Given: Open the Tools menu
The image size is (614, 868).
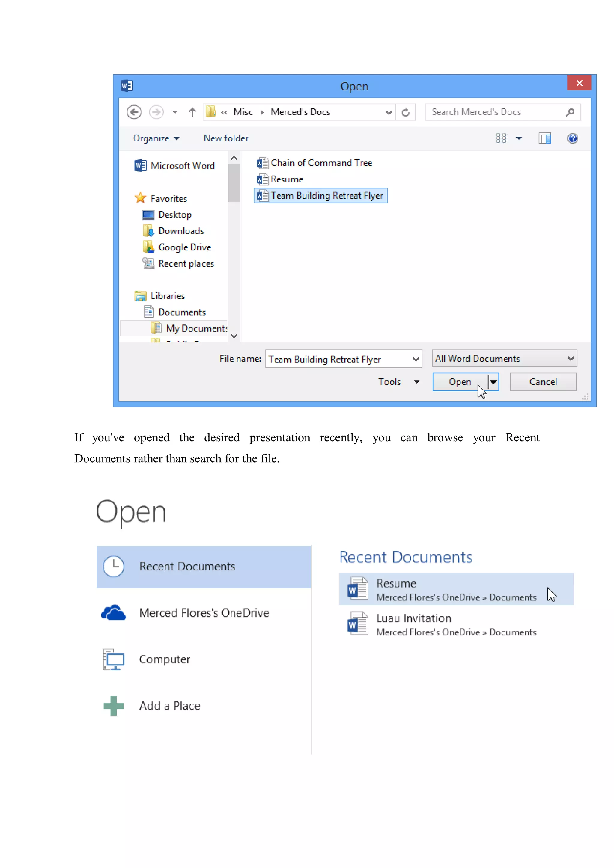Looking at the screenshot, I should coord(399,382).
